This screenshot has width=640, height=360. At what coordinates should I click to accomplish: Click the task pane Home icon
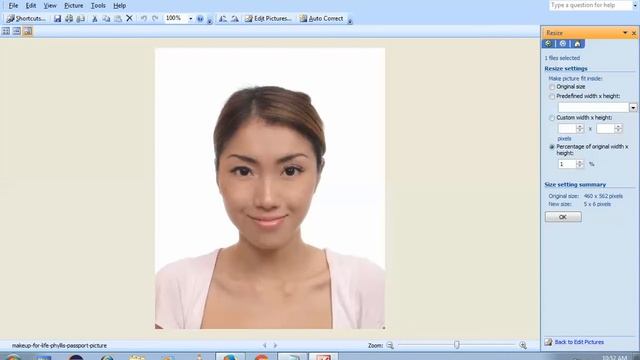click(577, 44)
